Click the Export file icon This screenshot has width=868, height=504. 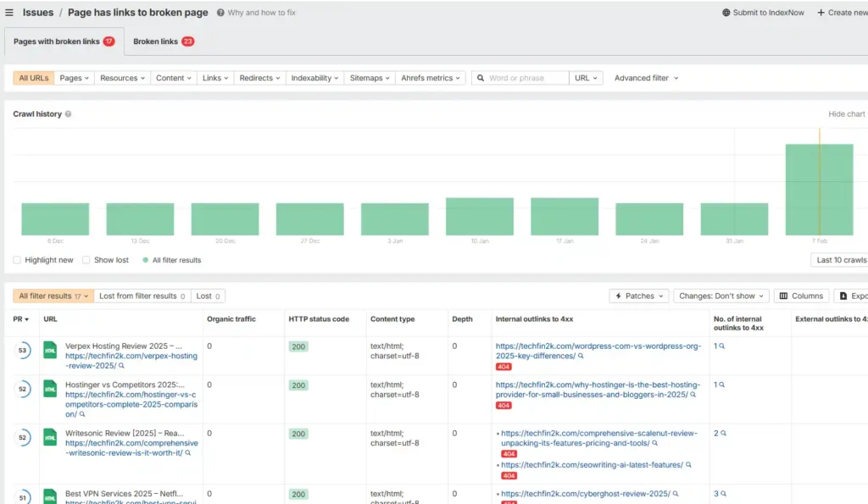point(843,296)
